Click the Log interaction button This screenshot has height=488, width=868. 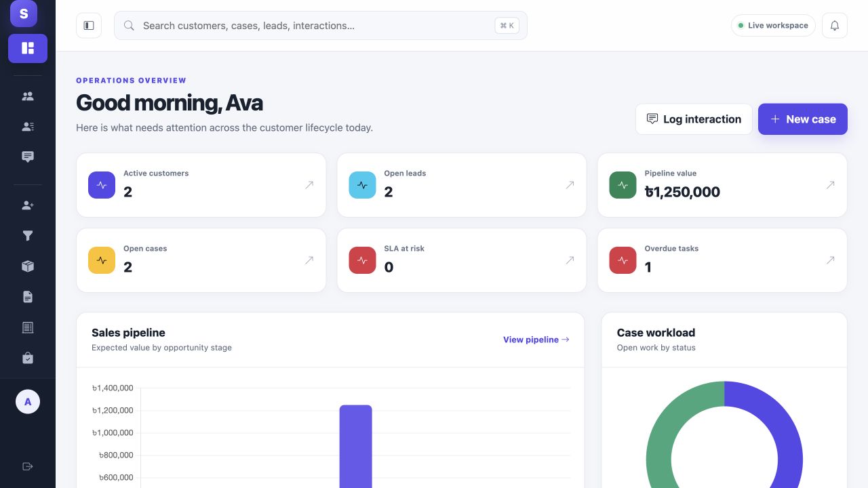[694, 119]
